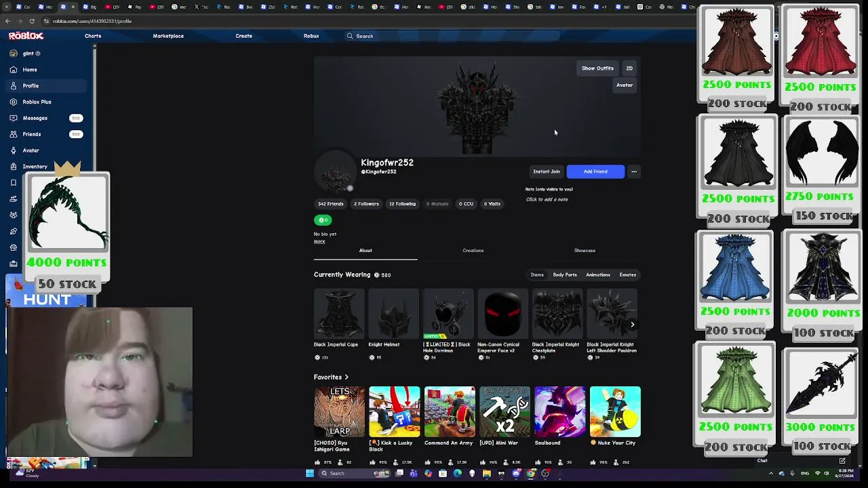Select the Items filter tab
This screenshot has height=488, width=868.
537,275
